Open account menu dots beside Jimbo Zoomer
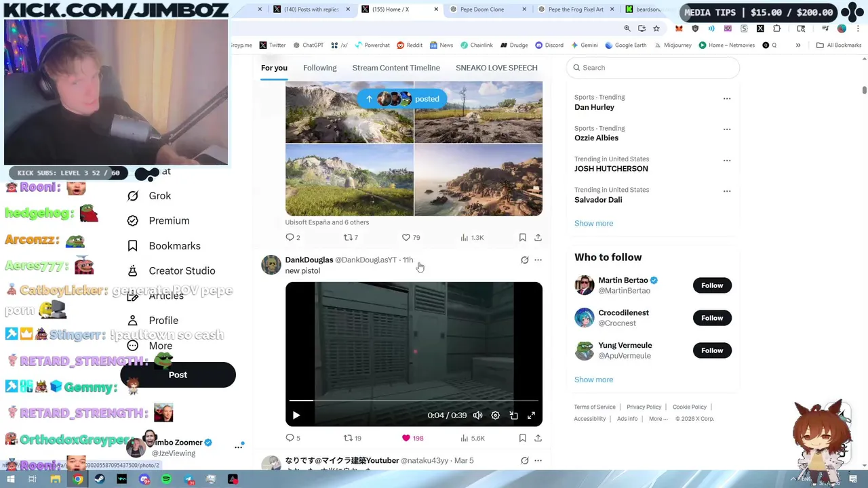This screenshot has height=488, width=868. coord(239,447)
